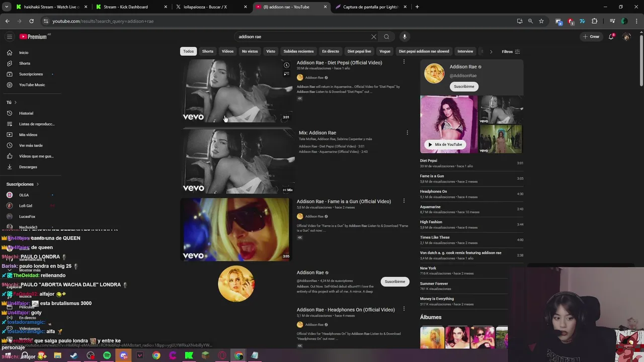Click the Addison Rae channel avatar result
The width and height of the screenshot is (644, 362).
[236, 284]
